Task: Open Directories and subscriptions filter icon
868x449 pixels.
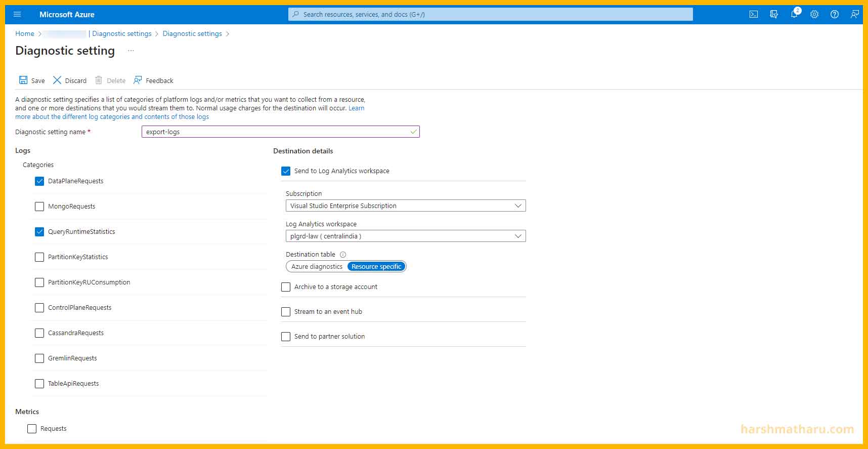Action: (774, 15)
